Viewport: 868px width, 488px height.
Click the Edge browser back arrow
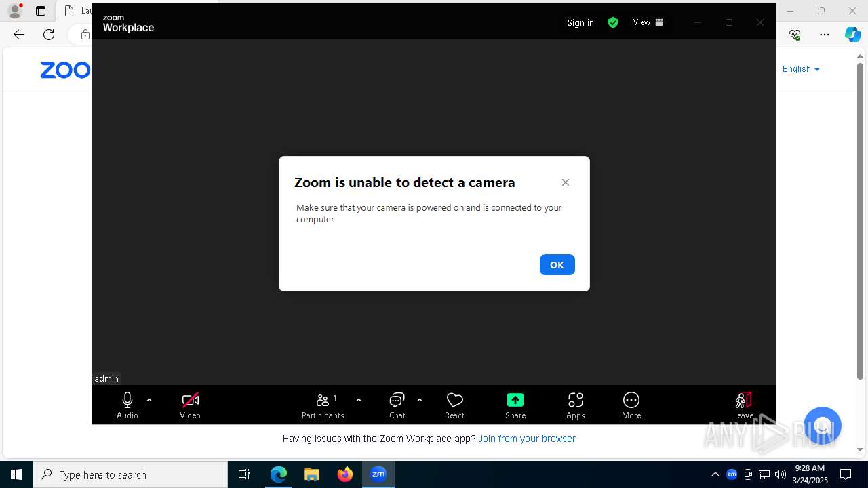coord(19,35)
